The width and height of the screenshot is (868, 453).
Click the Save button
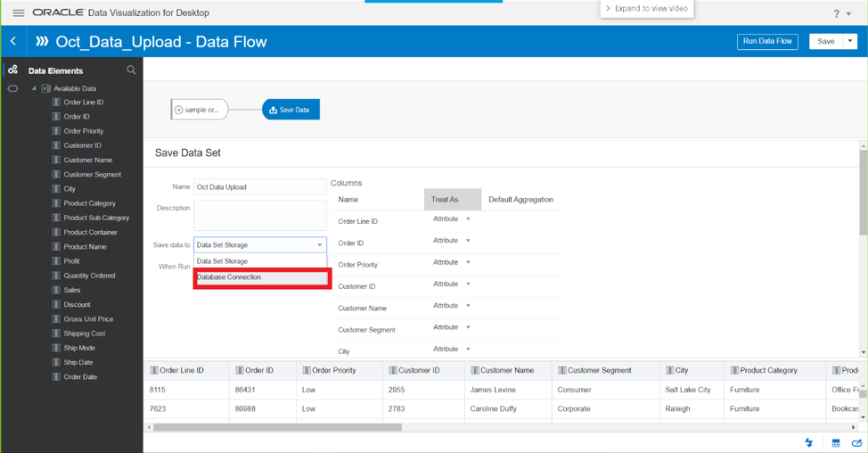pyautogui.click(x=826, y=41)
